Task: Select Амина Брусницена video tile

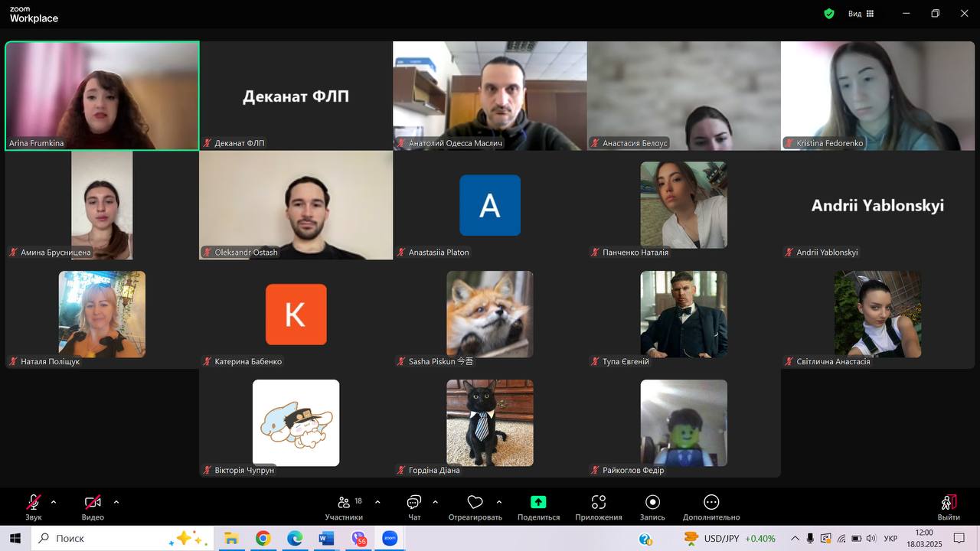Action: (102, 205)
